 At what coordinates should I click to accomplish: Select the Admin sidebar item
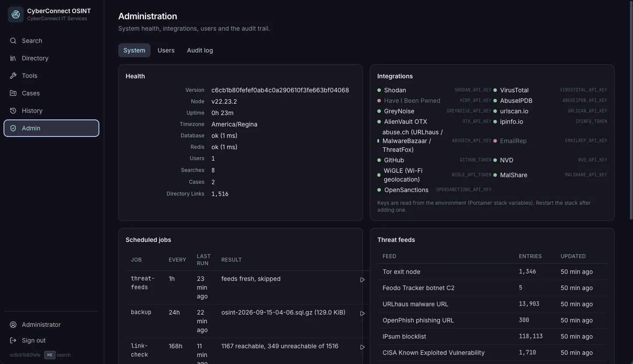[x=51, y=128]
